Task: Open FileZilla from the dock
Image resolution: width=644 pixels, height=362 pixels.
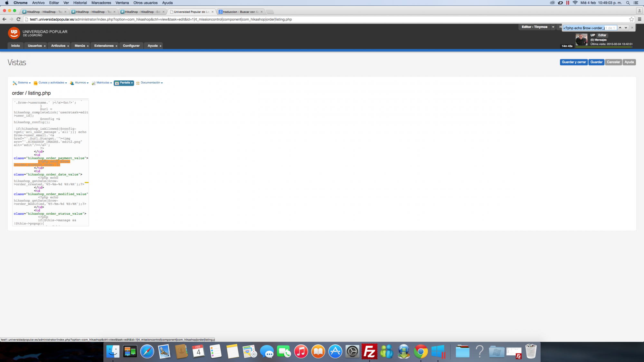Action: 369,351
